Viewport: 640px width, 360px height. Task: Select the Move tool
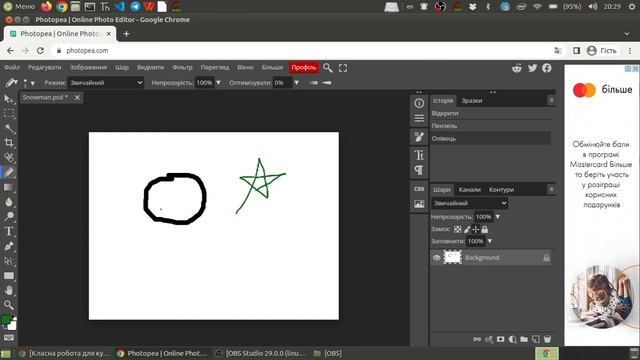coord(9,99)
